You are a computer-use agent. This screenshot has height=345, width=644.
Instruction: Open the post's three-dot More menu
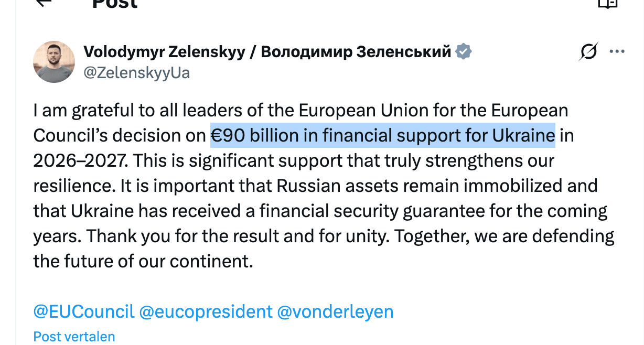click(617, 52)
